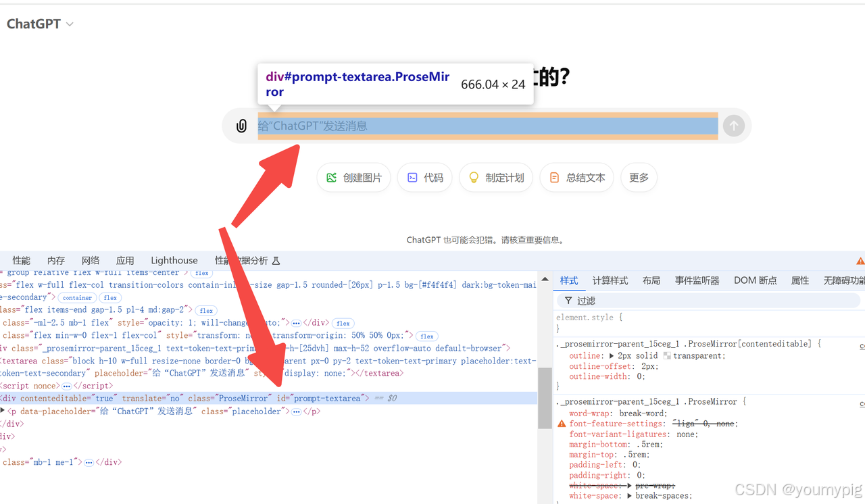Click the 创建图片 suggestion button

[353, 178]
